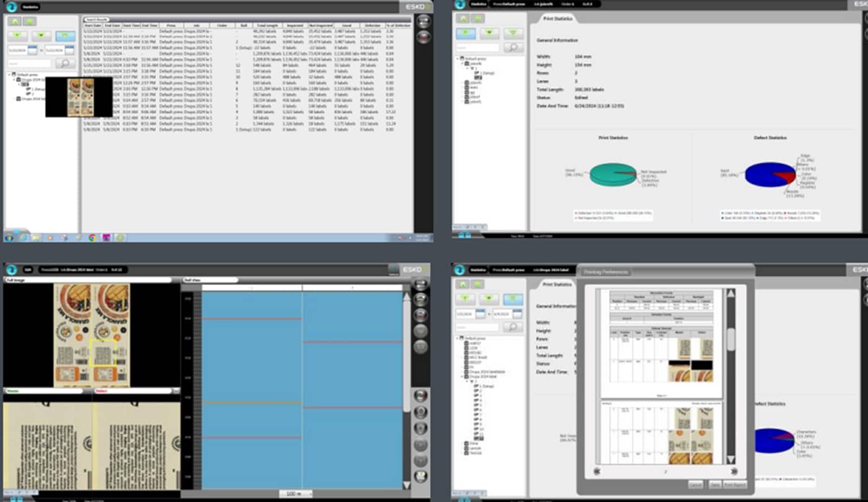
Task: Toggle the first green filter button in Search Results screen
Action: (17, 36)
